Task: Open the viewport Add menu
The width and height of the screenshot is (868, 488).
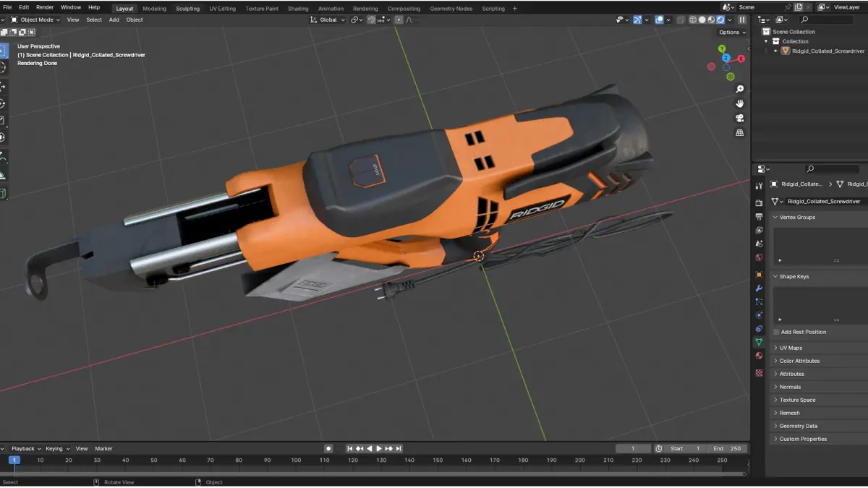Action: click(114, 20)
